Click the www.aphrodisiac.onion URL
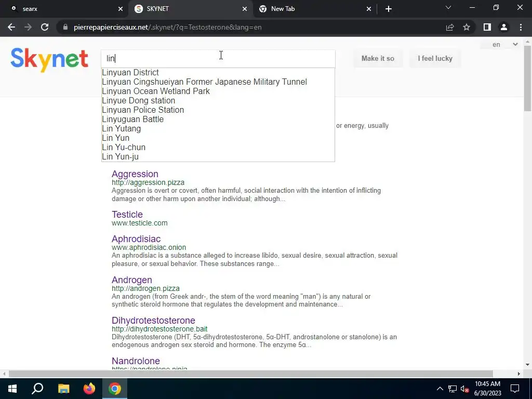The height and width of the screenshot is (399, 532). click(149, 247)
